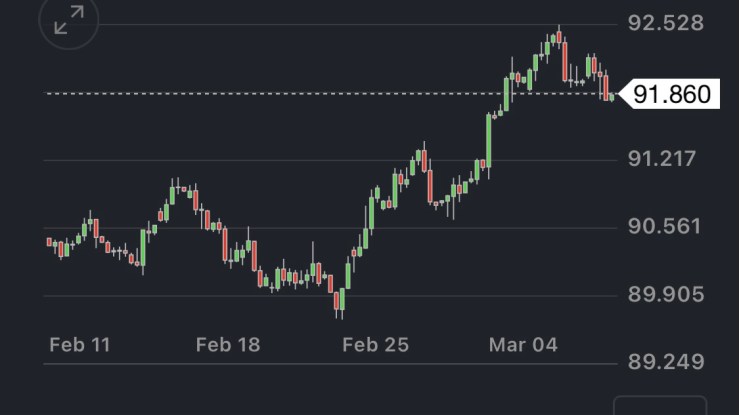
Task: Tap the tall green candle below 91.860 line
Action: pyautogui.click(x=489, y=140)
